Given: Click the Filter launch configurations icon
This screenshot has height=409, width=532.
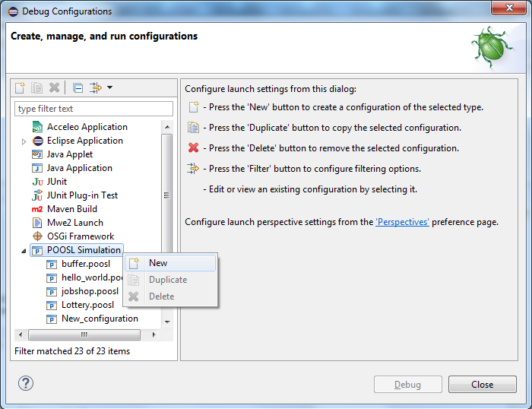Looking at the screenshot, I should [96, 88].
